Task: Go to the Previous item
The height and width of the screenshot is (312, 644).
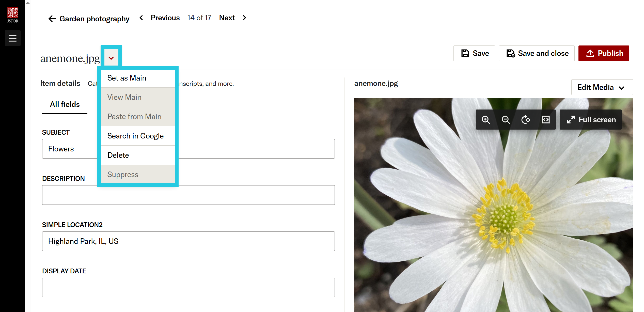Action: click(165, 18)
